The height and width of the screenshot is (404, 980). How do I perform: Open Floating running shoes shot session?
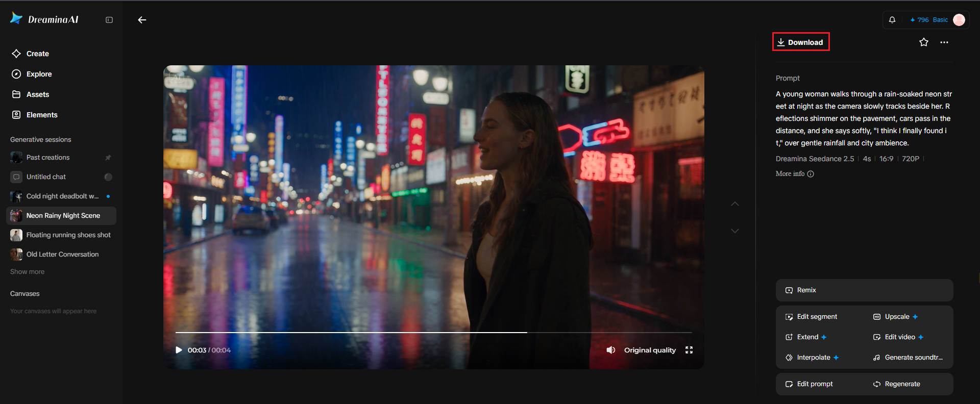(x=61, y=235)
